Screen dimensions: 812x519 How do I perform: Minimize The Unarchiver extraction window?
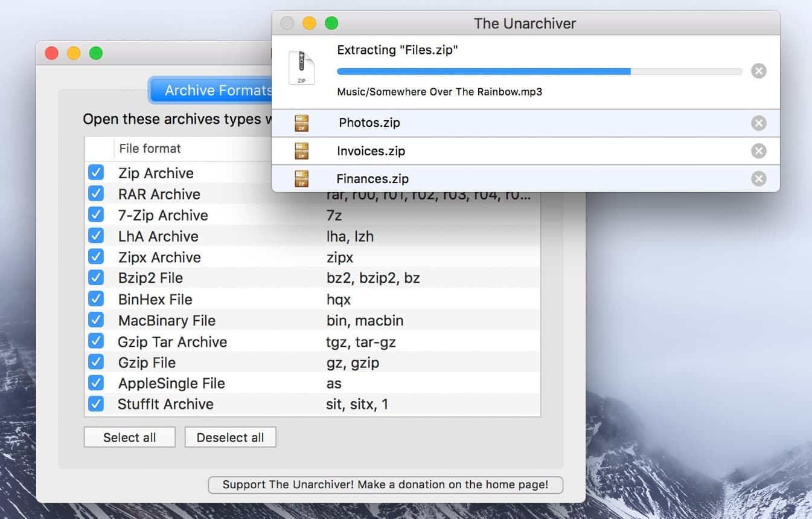tap(309, 24)
